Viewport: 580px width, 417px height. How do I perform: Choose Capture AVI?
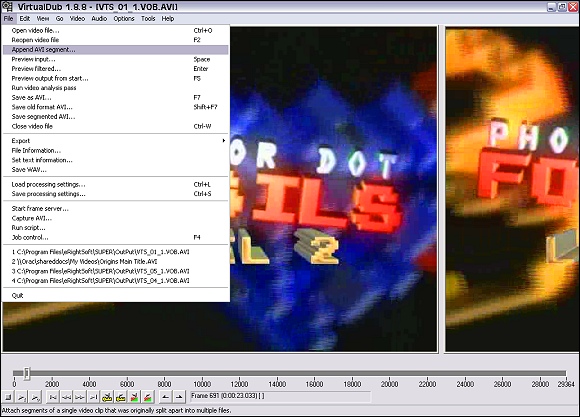[115, 218]
